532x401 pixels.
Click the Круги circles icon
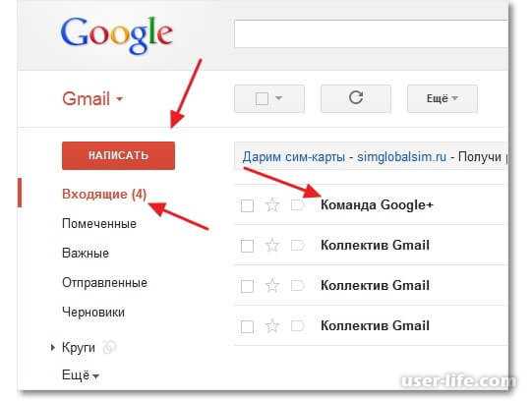tap(109, 347)
